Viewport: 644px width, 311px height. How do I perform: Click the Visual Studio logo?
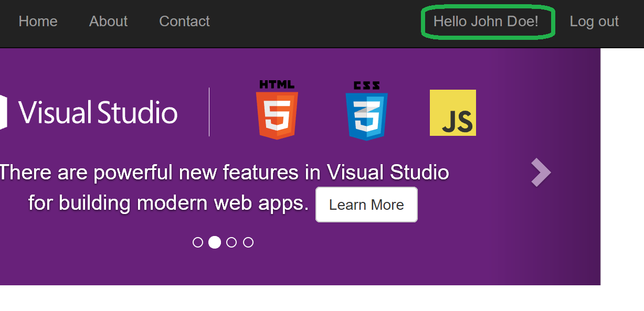(x=97, y=112)
